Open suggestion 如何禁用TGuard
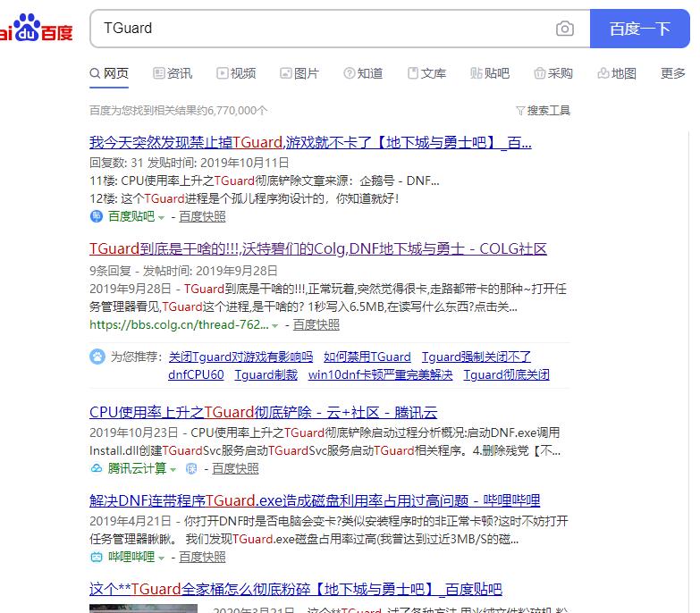Image resolution: width=700 pixels, height=613 pixels. [367, 357]
